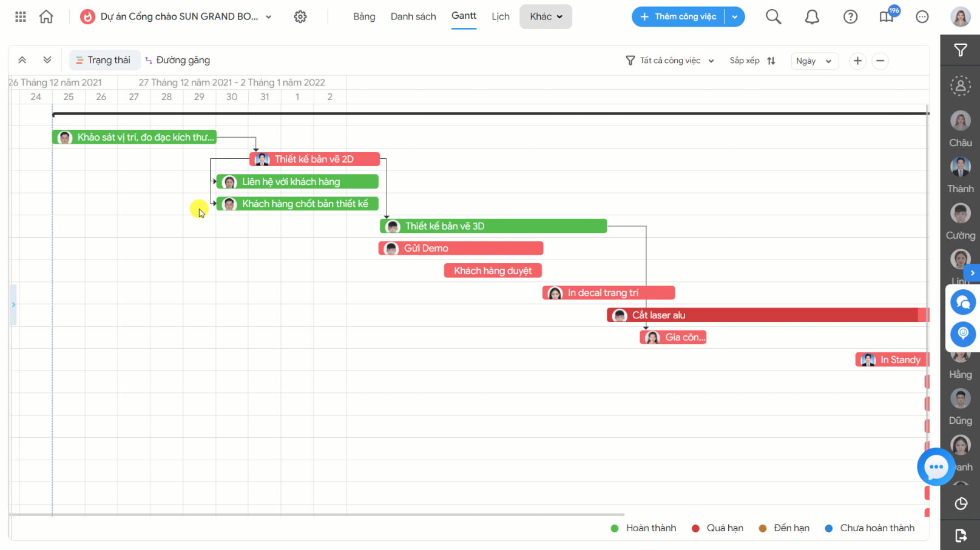Switch to Danh sách view tab
980x550 pixels.
[413, 17]
